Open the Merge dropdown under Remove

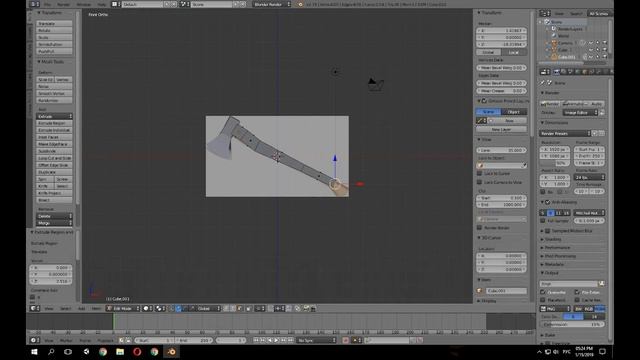tap(54, 223)
